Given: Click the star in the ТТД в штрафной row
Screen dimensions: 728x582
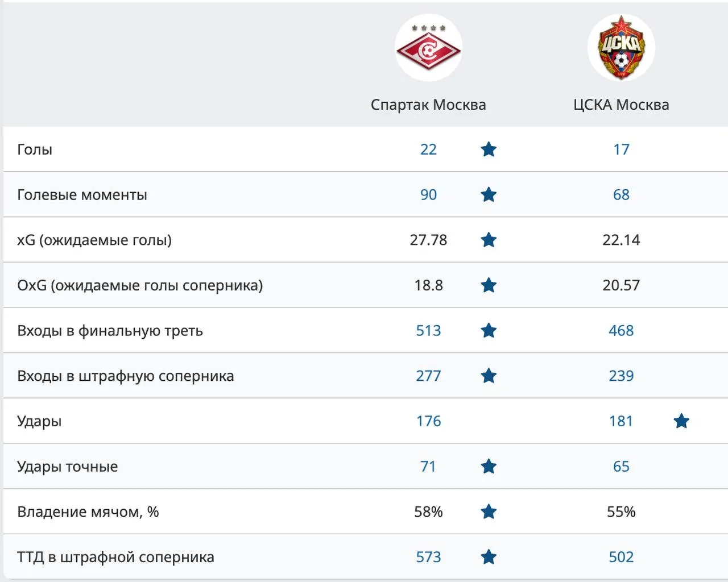Looking at the screenshot, I should coord(489,557).
